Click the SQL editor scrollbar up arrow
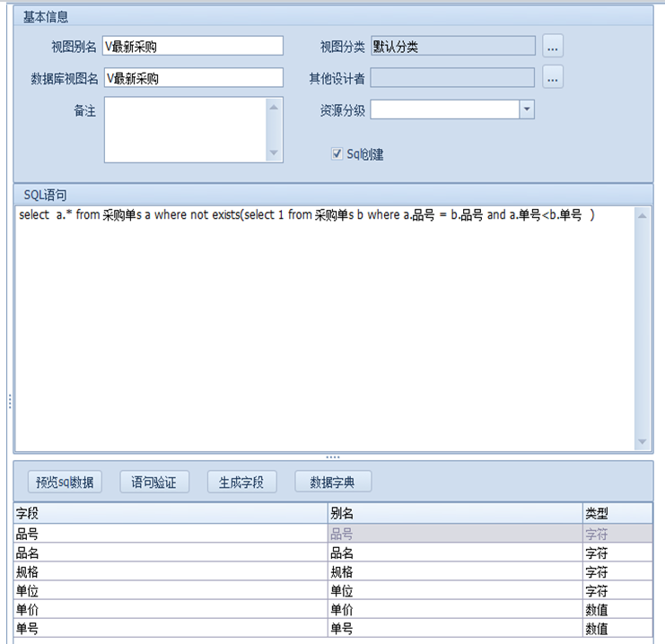 642,215
